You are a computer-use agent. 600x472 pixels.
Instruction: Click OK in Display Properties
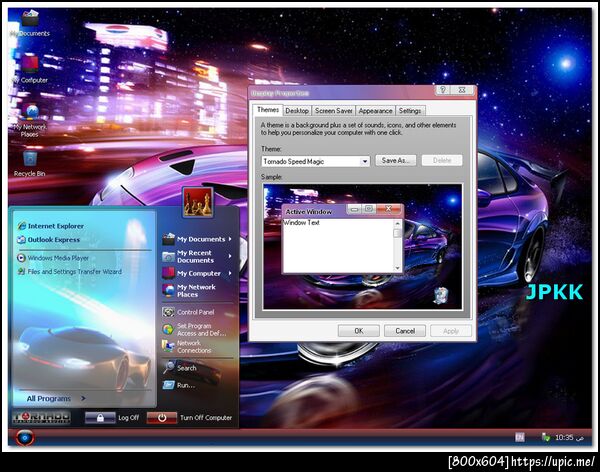pos(359,331)
